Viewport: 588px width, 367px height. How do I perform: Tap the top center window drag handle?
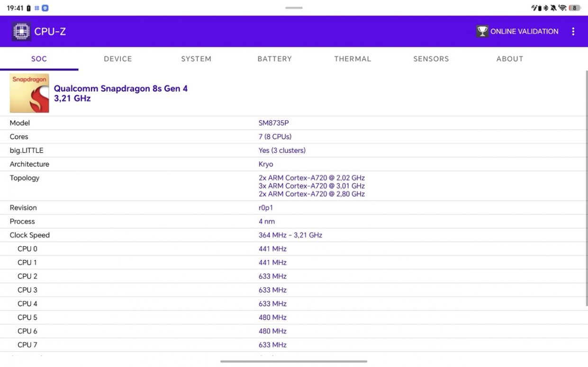(x=294, y=8)
